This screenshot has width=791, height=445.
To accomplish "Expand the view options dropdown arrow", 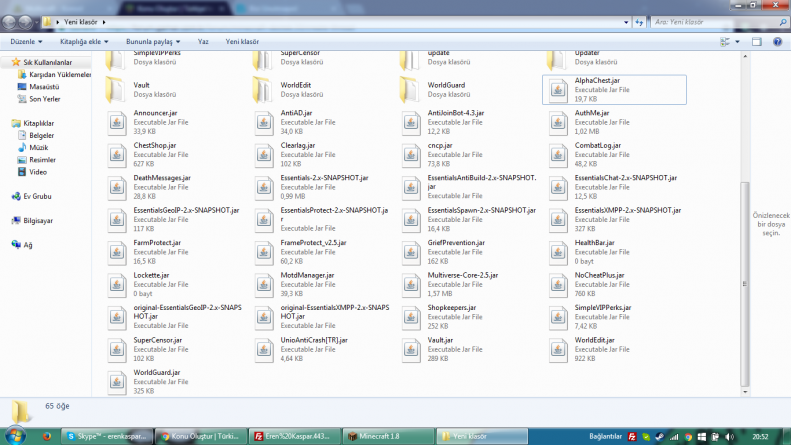I will 738,42.
